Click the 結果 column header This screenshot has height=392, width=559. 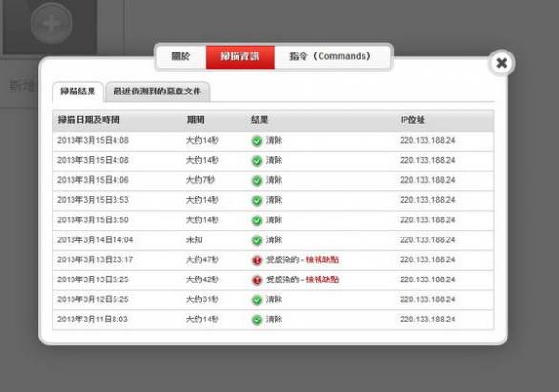pos(259,120)
